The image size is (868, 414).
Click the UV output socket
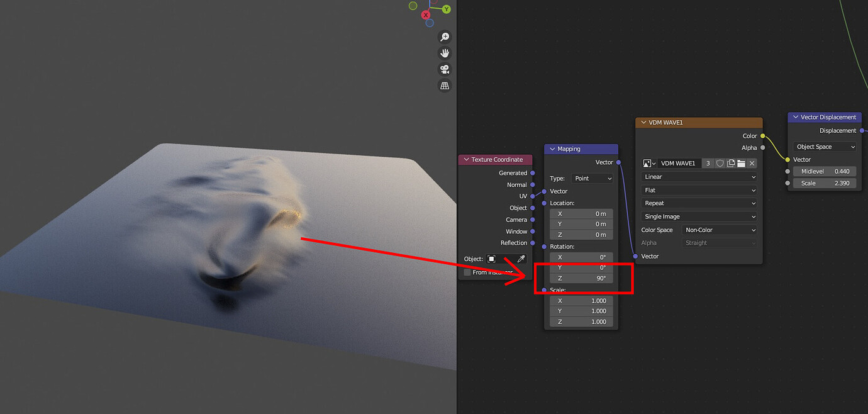533,196
